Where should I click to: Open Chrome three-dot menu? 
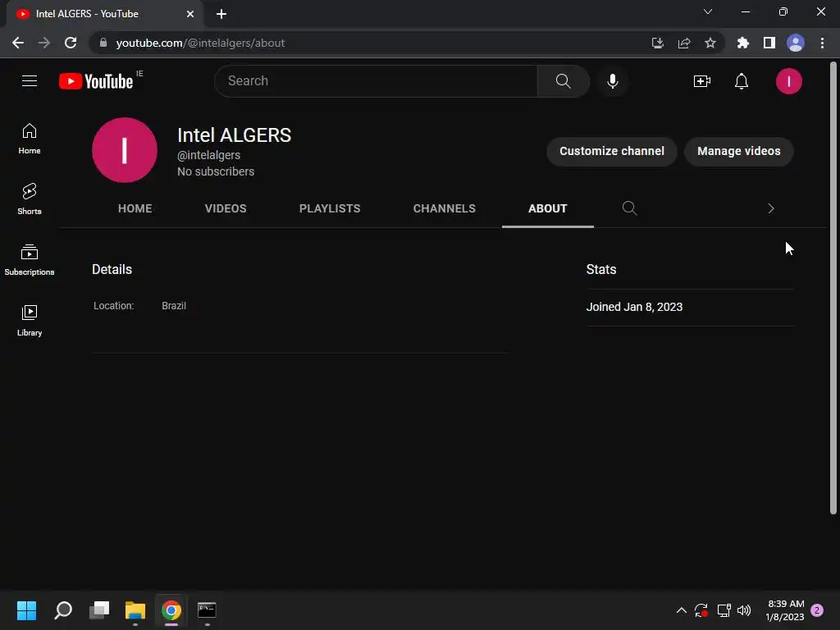822,43
